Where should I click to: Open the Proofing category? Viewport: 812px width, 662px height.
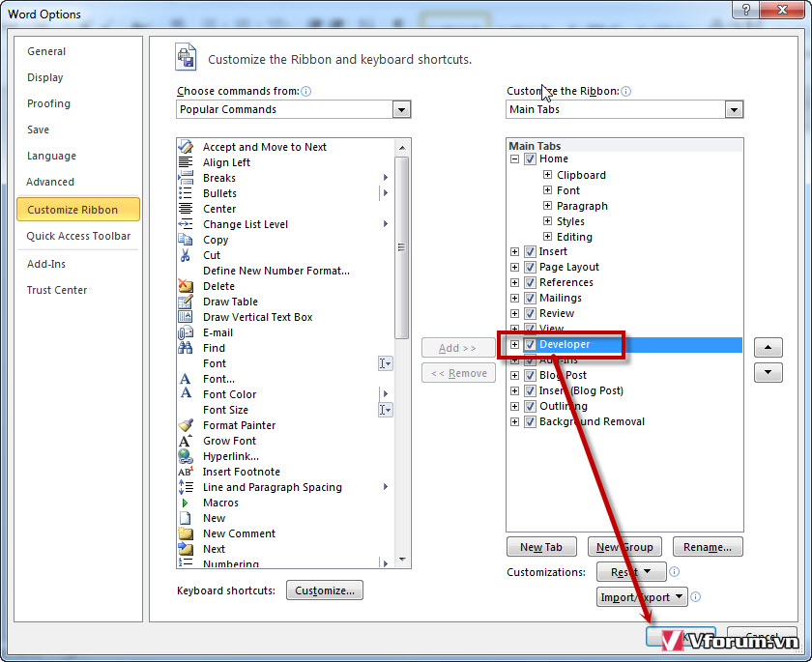coord(48,103)
